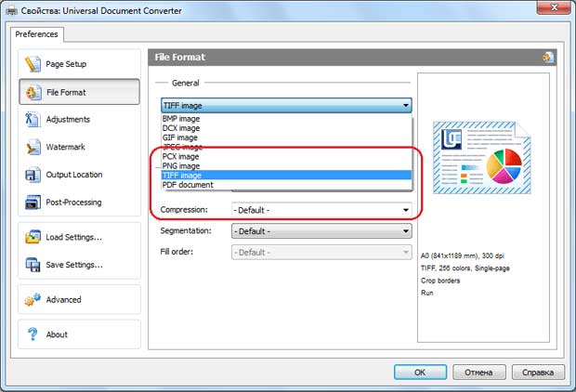This screenshot has width=576, height=392.
Task: Click Load Settings...
Action: [79, 237]
